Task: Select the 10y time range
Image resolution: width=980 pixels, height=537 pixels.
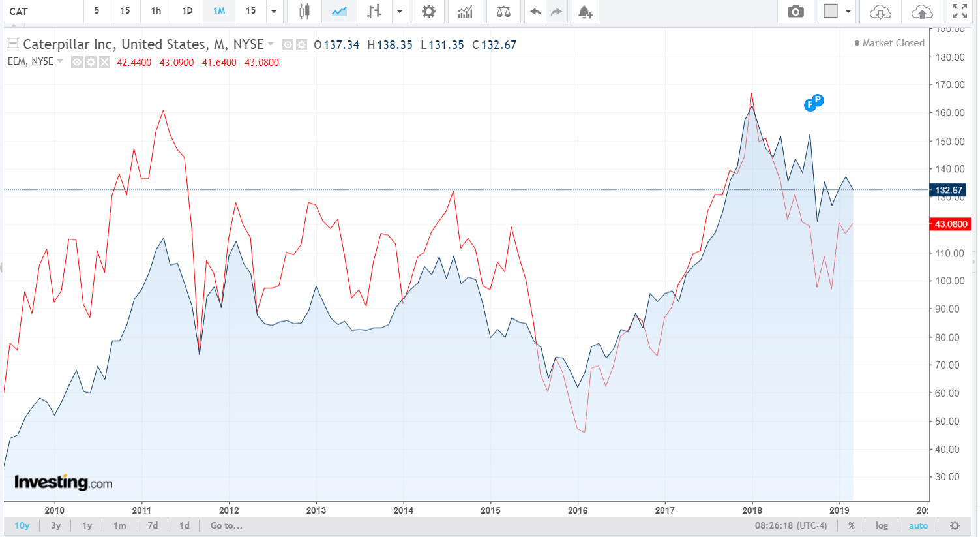Action: (x=22, y=525)
